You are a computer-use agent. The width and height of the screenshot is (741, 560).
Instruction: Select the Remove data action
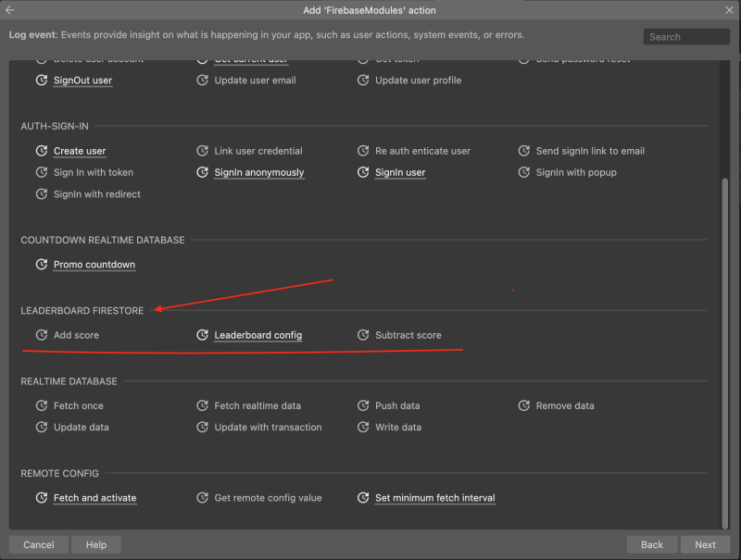565,405
